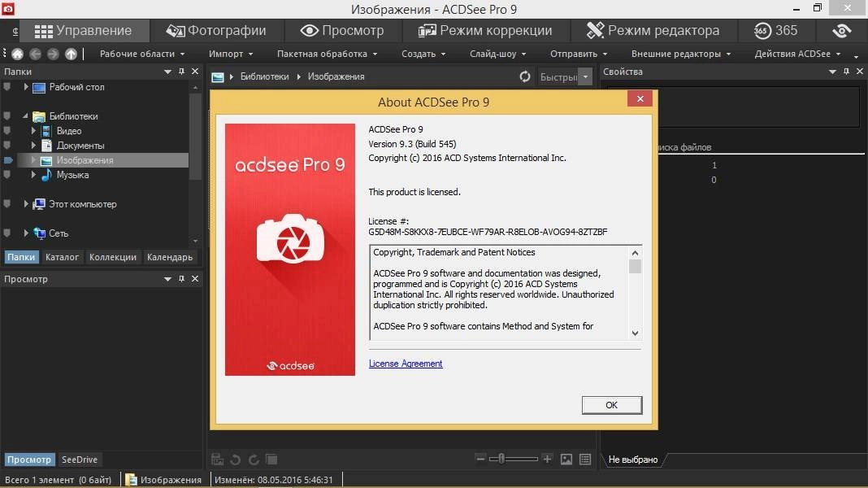Close the About ACDSee Pro 9 dialog
Image resolution: width=868 pixels, height=488 pixels.
click(x=640, y=98)
